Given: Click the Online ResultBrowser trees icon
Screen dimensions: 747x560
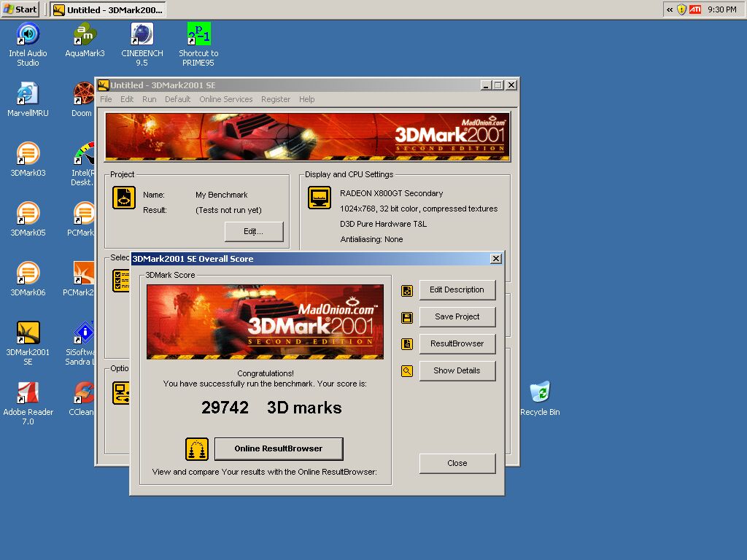Looking at the screenshot, I should click(197, 449).
